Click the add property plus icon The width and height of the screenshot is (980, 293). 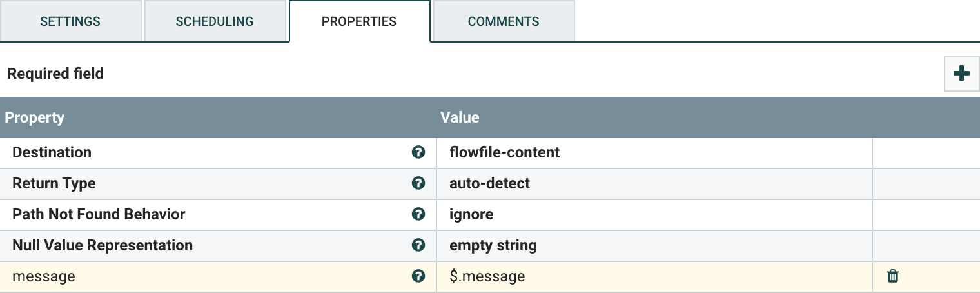[961, 74]
